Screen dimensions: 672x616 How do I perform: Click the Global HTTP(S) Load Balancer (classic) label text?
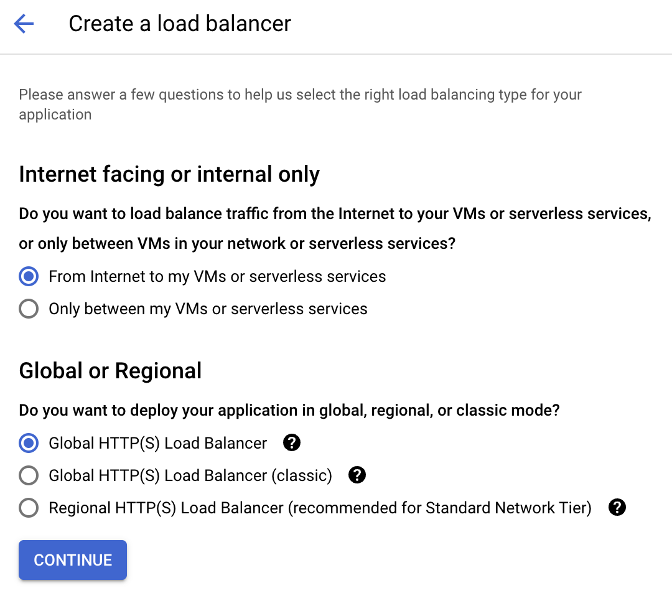[x=190, y=475]
